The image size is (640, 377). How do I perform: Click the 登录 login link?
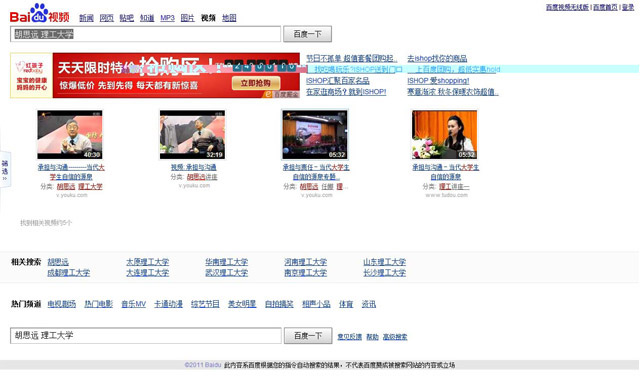coord(628,7)
